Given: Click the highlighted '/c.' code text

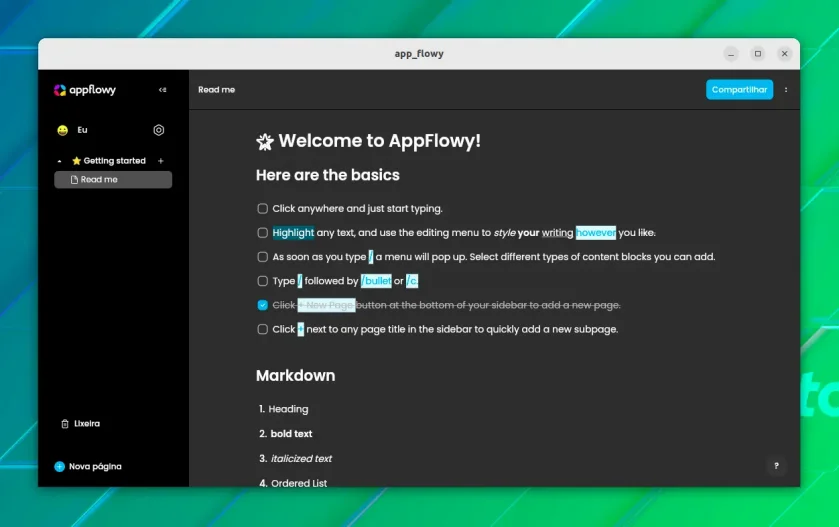Looking at the screenshot, I should [412, 281].
